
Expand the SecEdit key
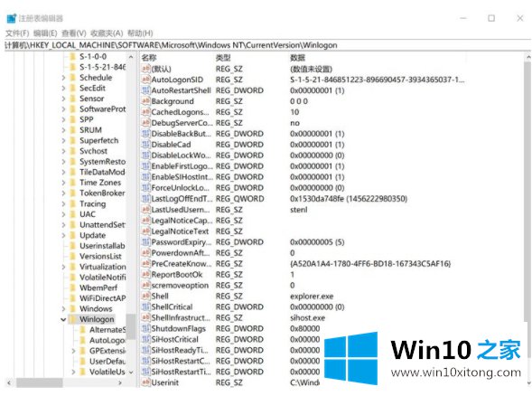[x=63, y=89]
